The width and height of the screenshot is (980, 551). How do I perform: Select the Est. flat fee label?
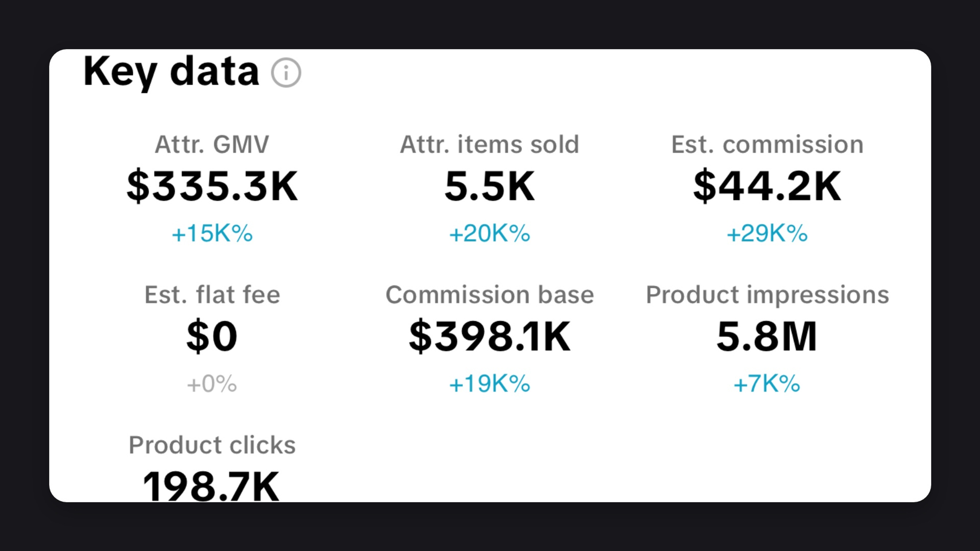(x=212, y=295)
